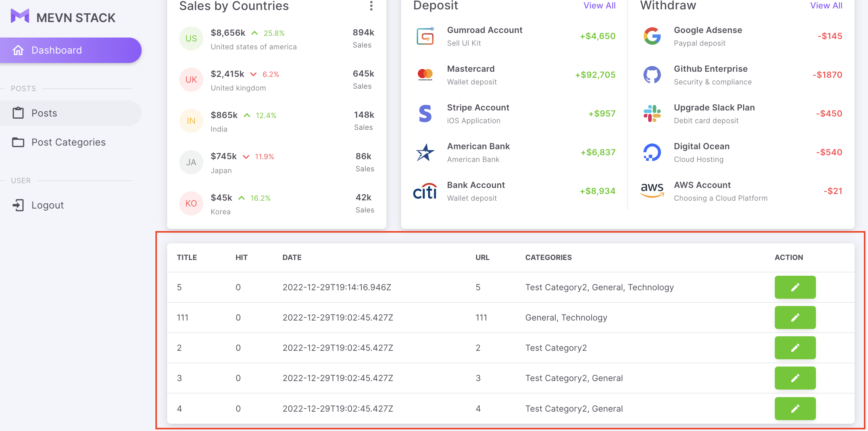Click the US country avatar circle

191,38
